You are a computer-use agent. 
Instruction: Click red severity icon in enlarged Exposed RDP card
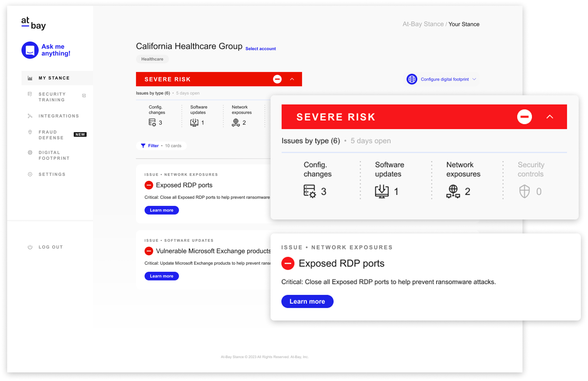pos(288,263)
